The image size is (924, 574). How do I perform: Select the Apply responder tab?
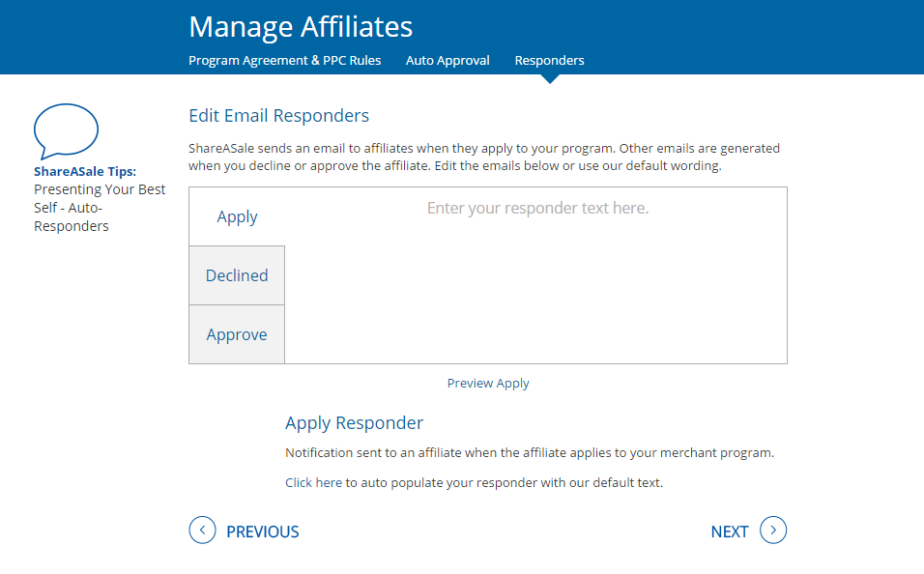(x=237, y=216)
